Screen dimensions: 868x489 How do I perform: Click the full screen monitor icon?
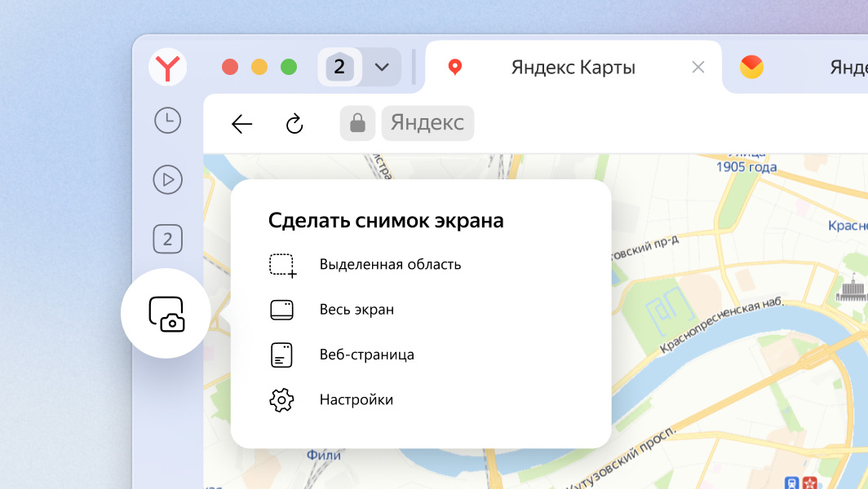coord(281,310)
